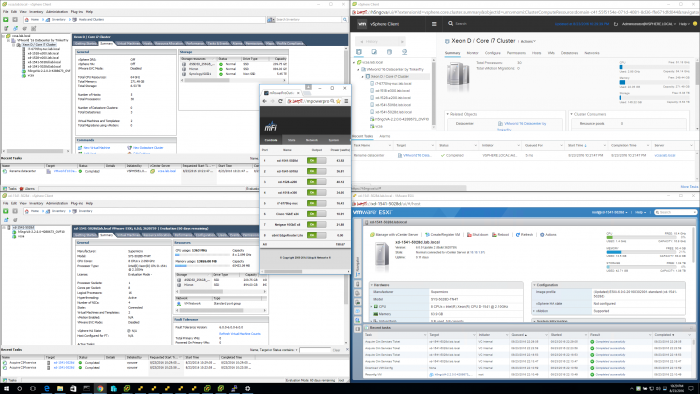Toggle the mFi output switch for port 1
Screen dimensions: 700x394
316,161
